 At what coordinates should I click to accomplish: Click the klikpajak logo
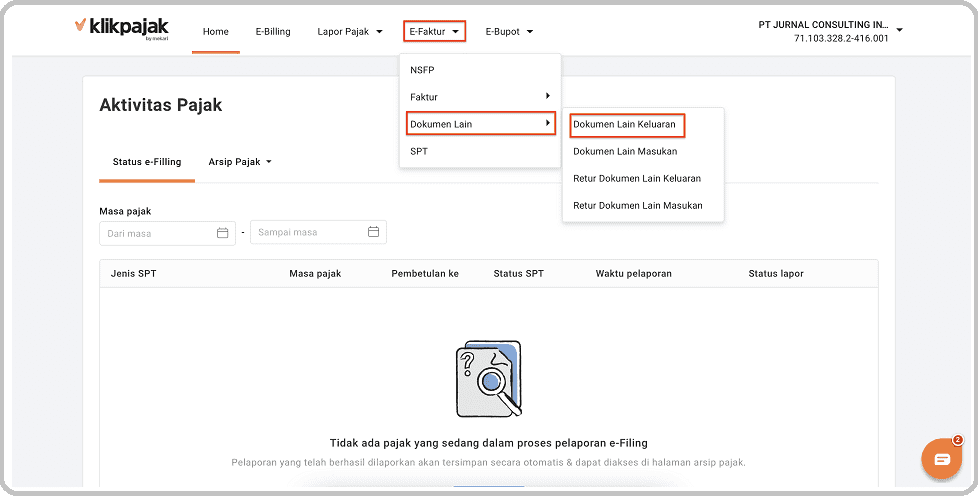(122, 29)
